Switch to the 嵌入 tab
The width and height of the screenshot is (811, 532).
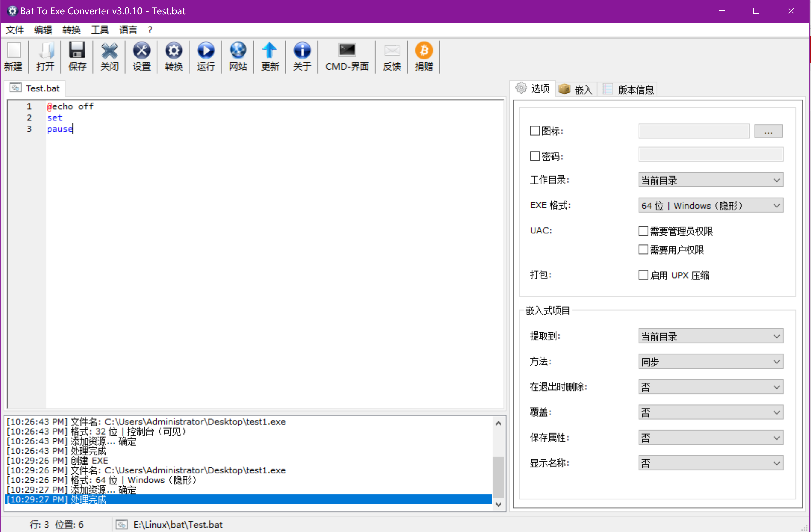pos(576,89)
